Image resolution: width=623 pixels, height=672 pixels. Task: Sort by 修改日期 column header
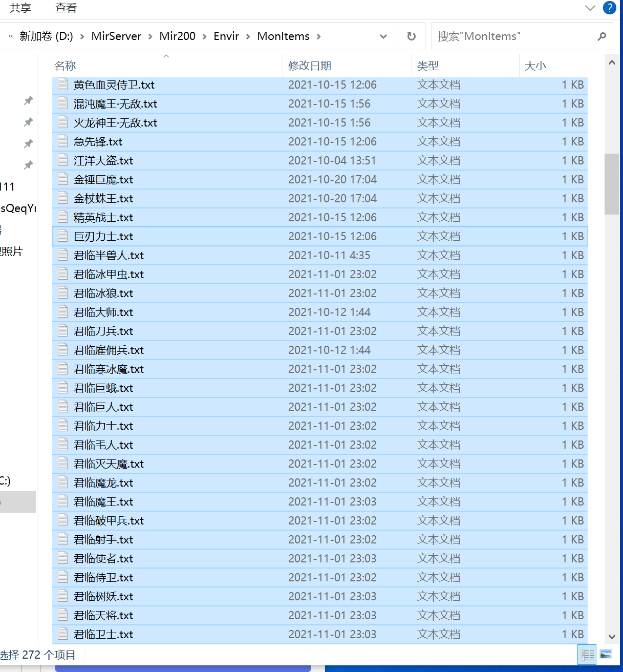310,66
